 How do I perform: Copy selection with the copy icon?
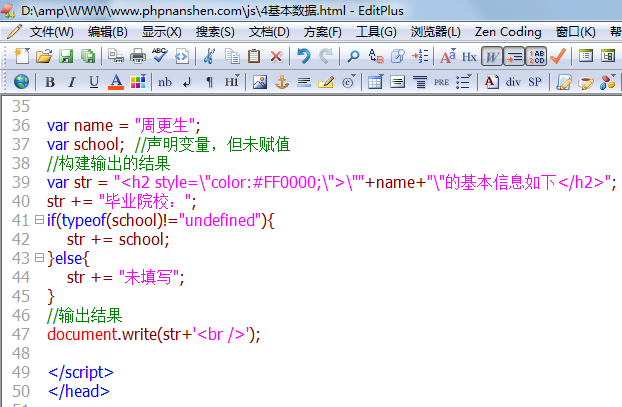click(232, 56)
